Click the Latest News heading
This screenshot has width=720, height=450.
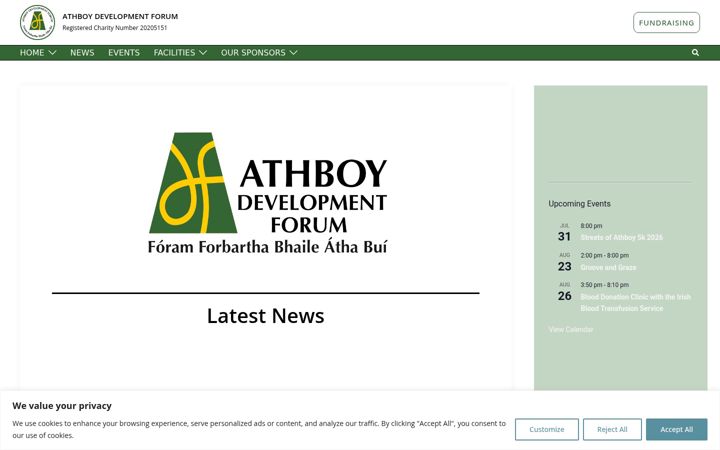(x=265, y=316)
